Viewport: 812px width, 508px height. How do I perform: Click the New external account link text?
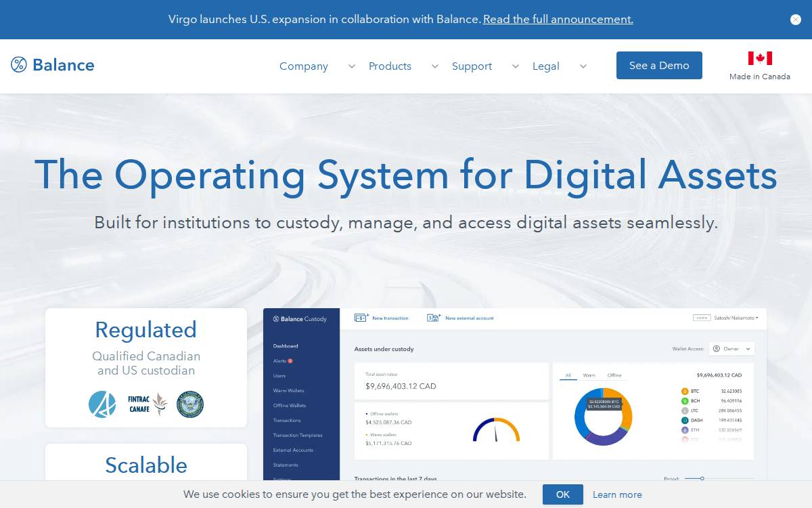tap(470, 318)
